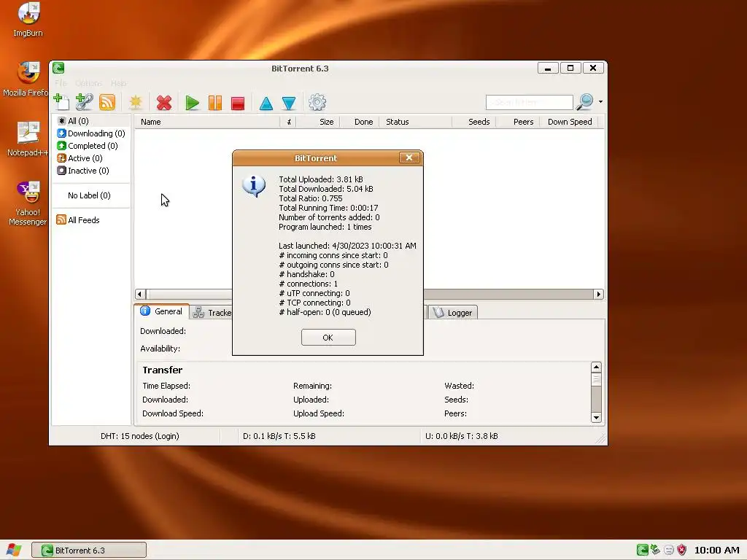This screenshot has width=747, height=560.
Task: Sort by Name column header
Action: pyautogui.click(x=206, y=122)
